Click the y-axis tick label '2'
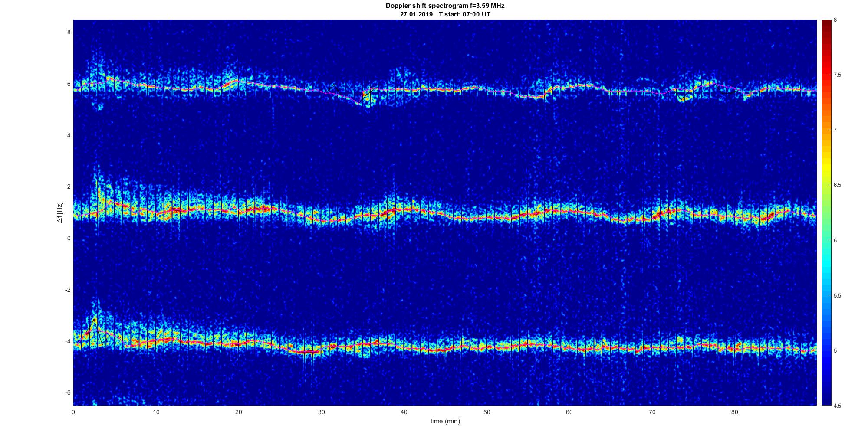The image size is (868, 435). click(69, 186)
